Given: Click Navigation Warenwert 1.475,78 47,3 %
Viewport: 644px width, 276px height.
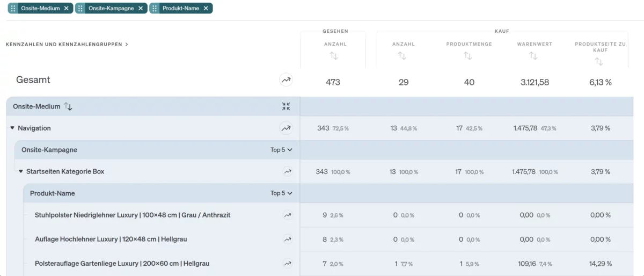Looking at the screenshot, I should 535,128.
